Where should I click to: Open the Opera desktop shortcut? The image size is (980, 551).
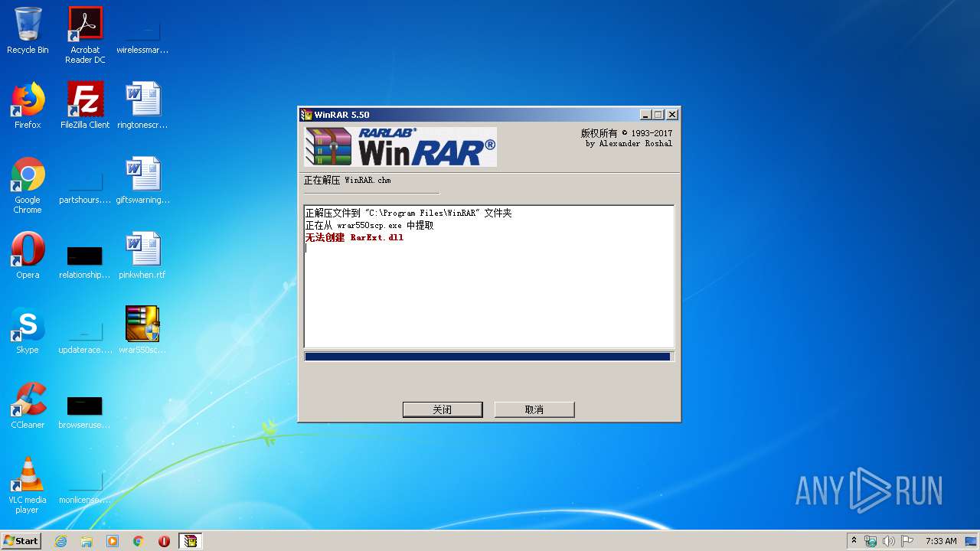tap(28, 256)
